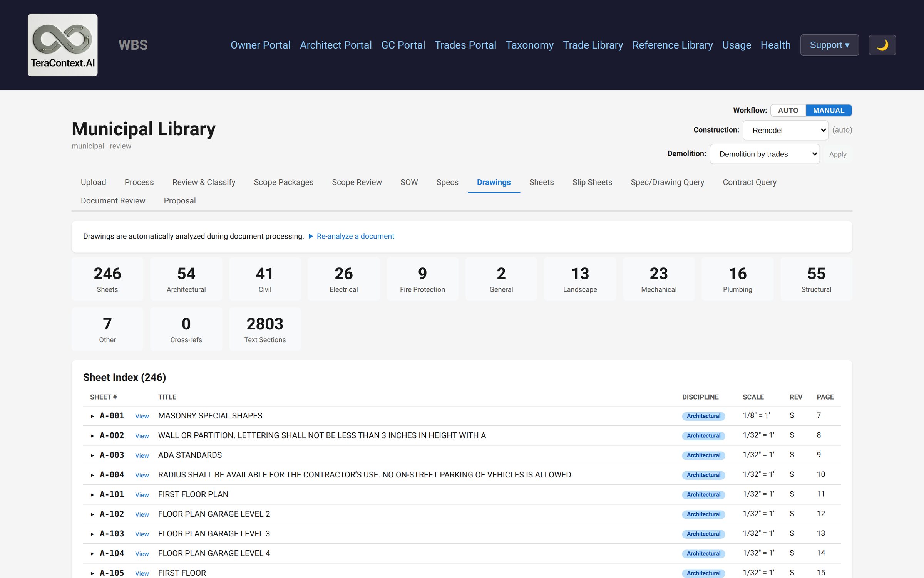Click the 246 Sheets stat card
Viewport: 924px width, 578px height.
tap(107, 279)
